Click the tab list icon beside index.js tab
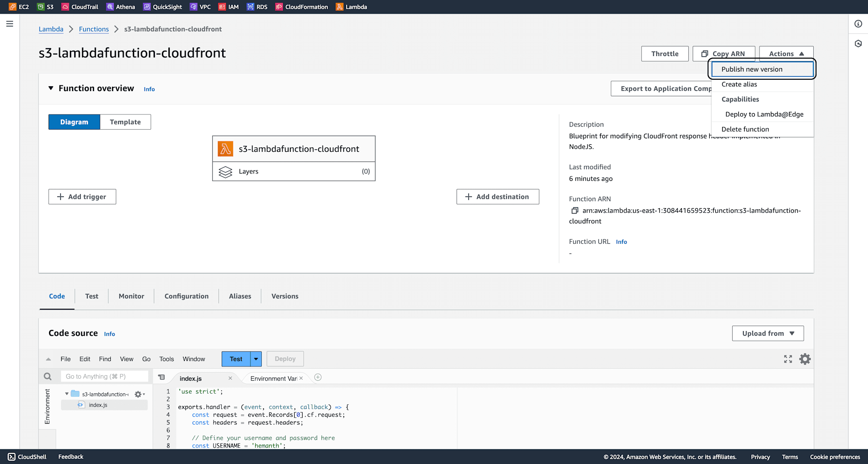This screenshot has width=868, height=464. pos(161,377)
